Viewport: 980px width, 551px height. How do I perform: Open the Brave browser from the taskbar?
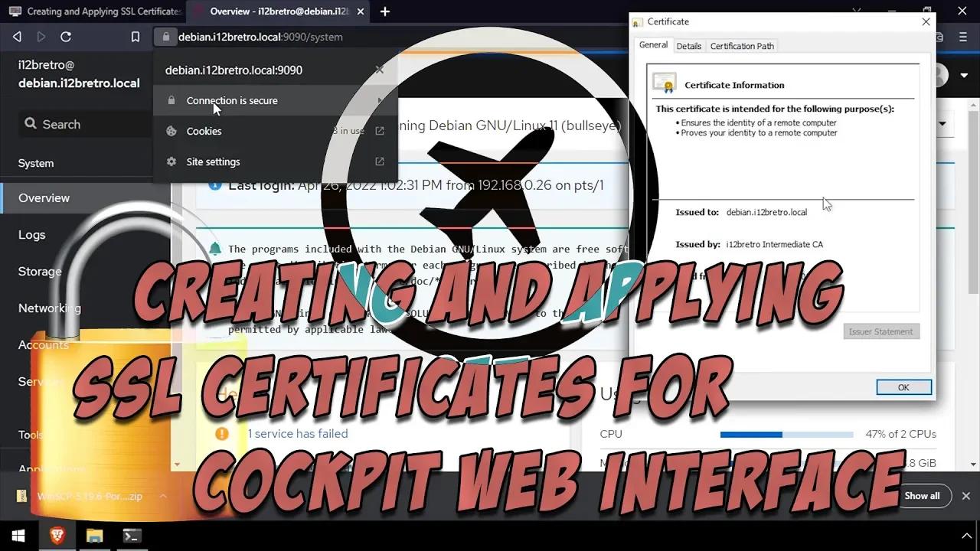pyautogui.click(x=57, y=536)
